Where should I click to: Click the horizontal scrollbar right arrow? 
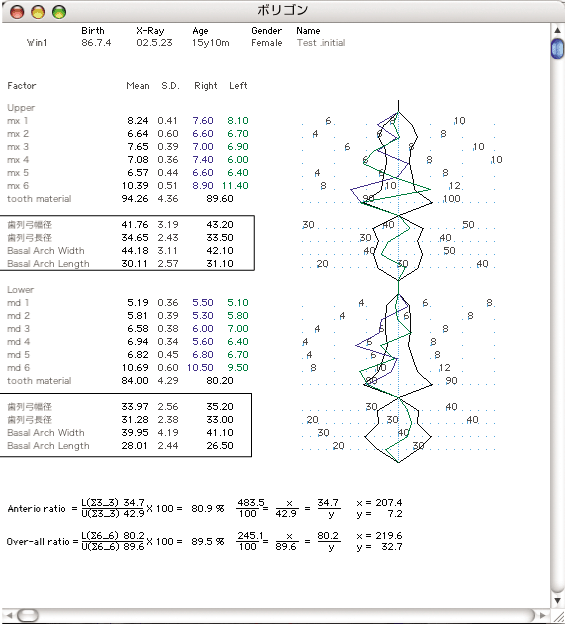coord(542,615)
